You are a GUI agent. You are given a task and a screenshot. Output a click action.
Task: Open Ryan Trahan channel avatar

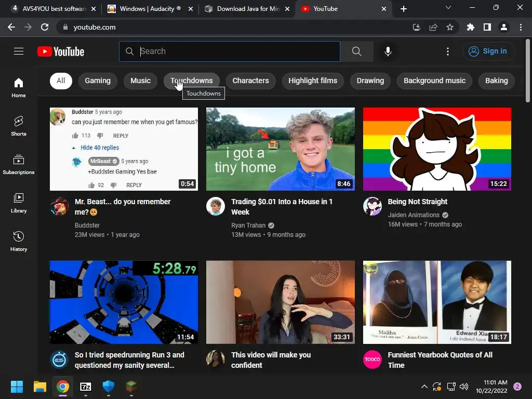click(x=216, y=206)
